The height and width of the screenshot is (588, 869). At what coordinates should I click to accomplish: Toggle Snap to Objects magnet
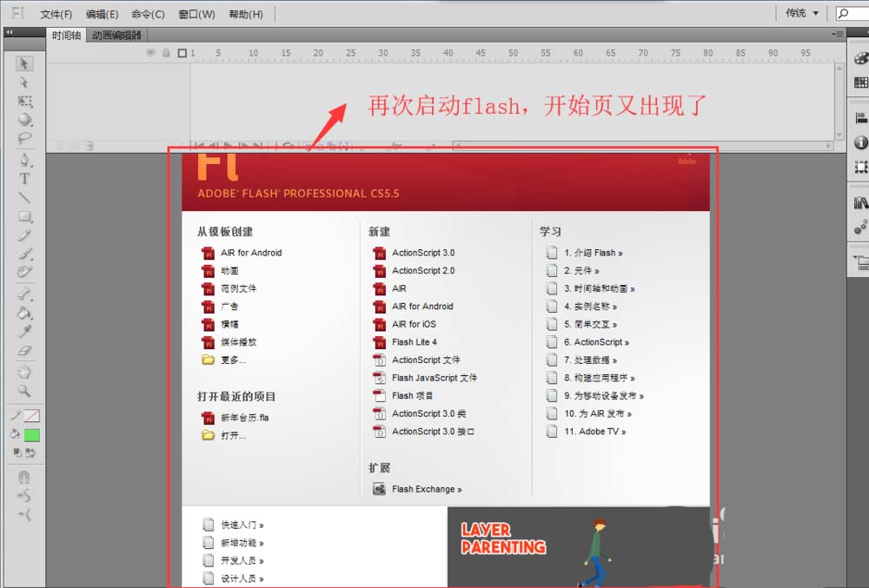(x=23, y=477)
